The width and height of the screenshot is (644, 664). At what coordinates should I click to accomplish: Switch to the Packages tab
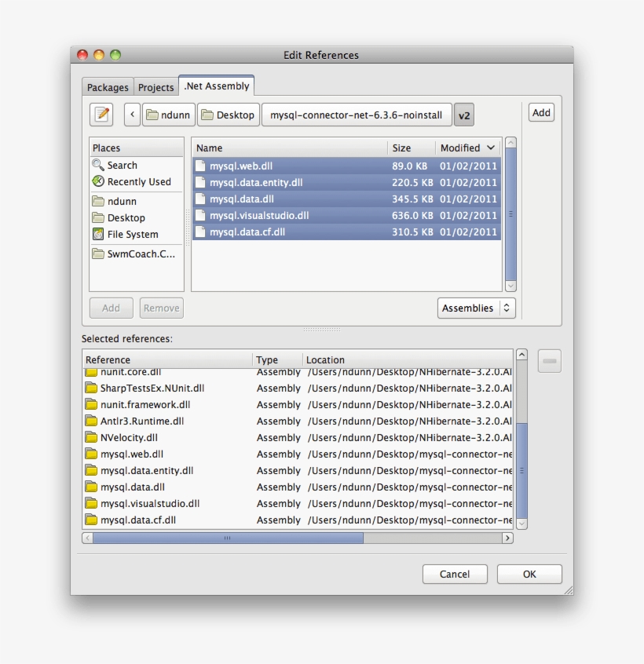tap(108, 87)
